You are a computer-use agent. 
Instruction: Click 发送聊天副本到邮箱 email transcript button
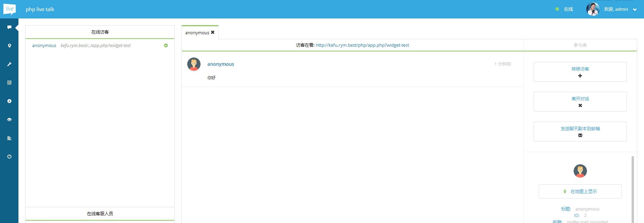580,131
